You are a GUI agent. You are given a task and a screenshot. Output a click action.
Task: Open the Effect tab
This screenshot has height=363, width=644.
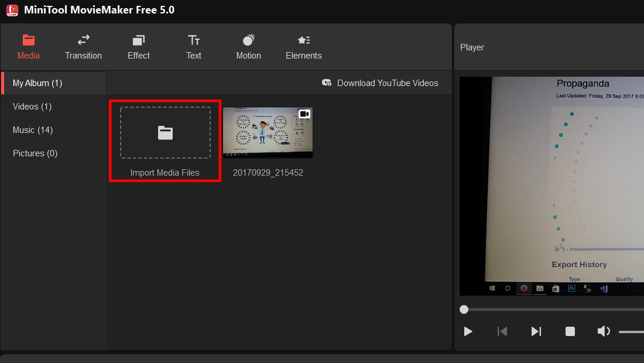(x=138, y=47)
